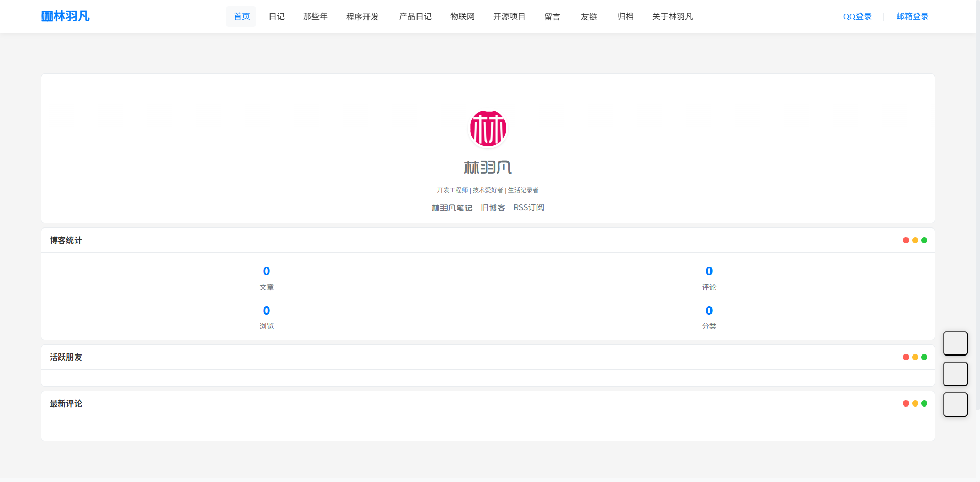Click the 0 count above 文章
This screenshot has width=980, height=482.
(266, 271)
